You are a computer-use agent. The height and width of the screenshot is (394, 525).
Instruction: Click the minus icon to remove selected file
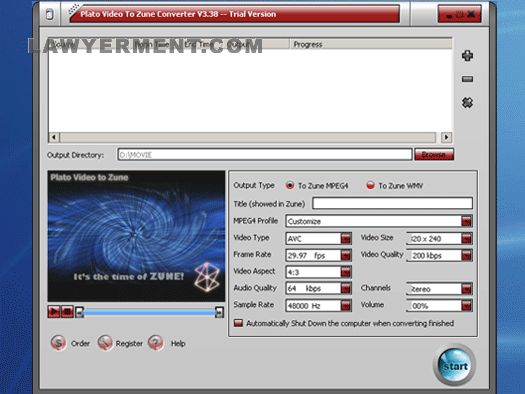[x=467, y=79]
